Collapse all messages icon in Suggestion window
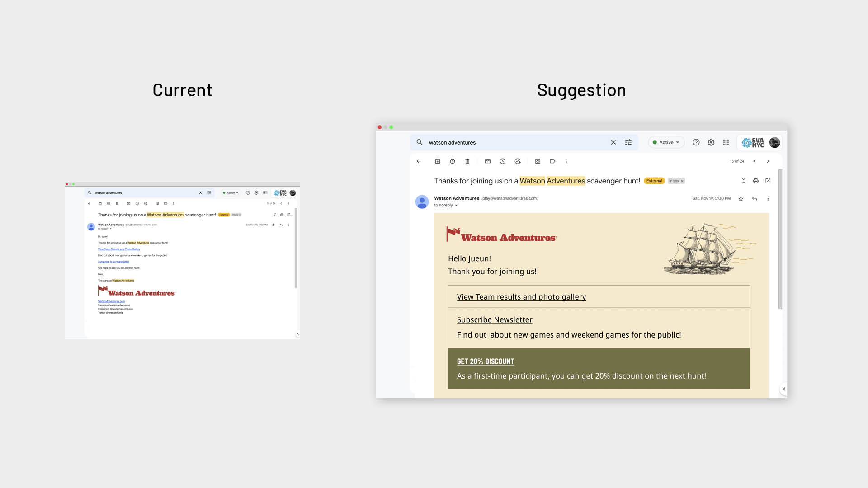This screenshot has width=868, height=488. [743, 181]
